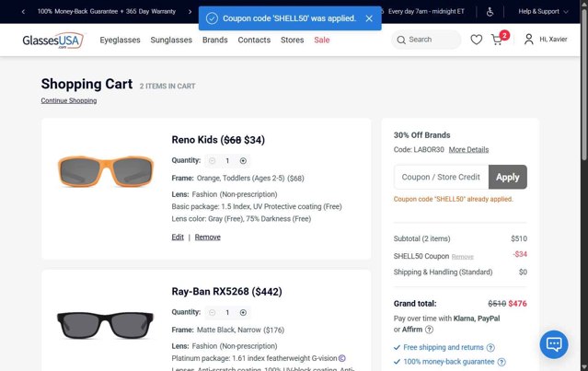Go to GlassesUSA home logo
Image resolution: width=588 pixels, height=371 pixels.
click(x=52, y=41)
